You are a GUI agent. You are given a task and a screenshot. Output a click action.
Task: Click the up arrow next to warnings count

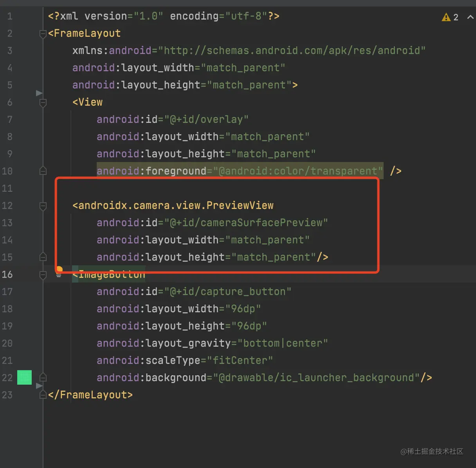tap(470, 17)
